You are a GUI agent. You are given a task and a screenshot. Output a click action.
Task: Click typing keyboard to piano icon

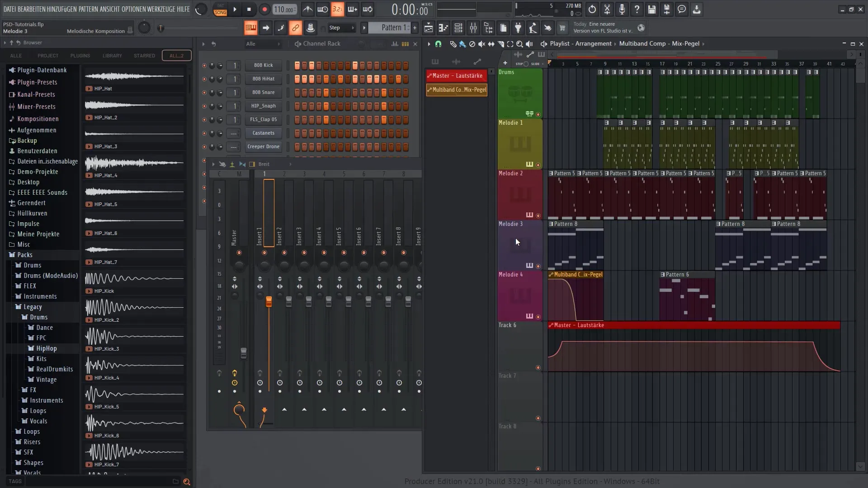point(250,28)
